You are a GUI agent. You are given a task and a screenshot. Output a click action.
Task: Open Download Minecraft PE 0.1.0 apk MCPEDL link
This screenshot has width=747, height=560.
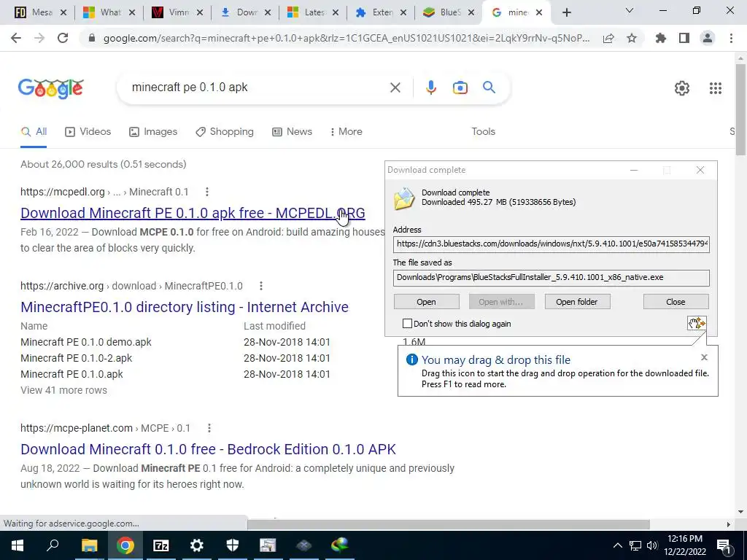(x=193, y=213)
